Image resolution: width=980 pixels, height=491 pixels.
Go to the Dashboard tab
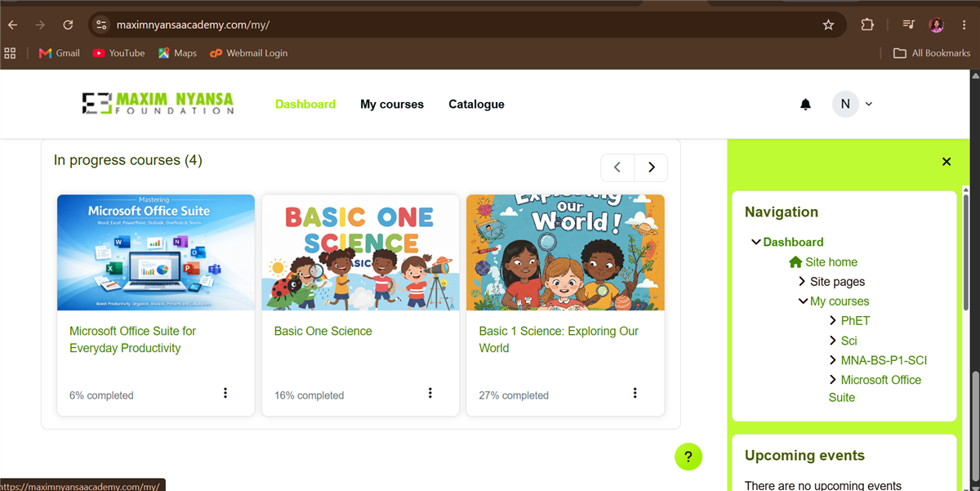[305, 105]
